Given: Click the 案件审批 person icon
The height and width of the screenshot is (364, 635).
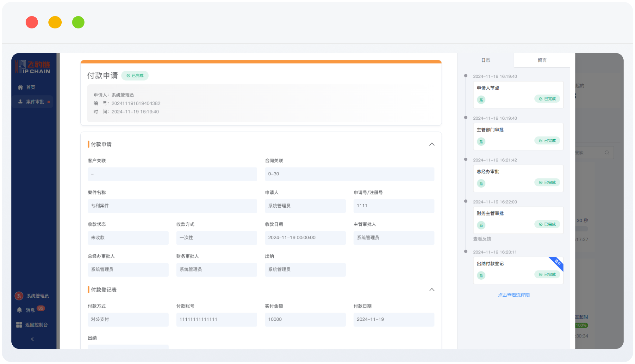Looking at the screenshot, I should (20, 102).
